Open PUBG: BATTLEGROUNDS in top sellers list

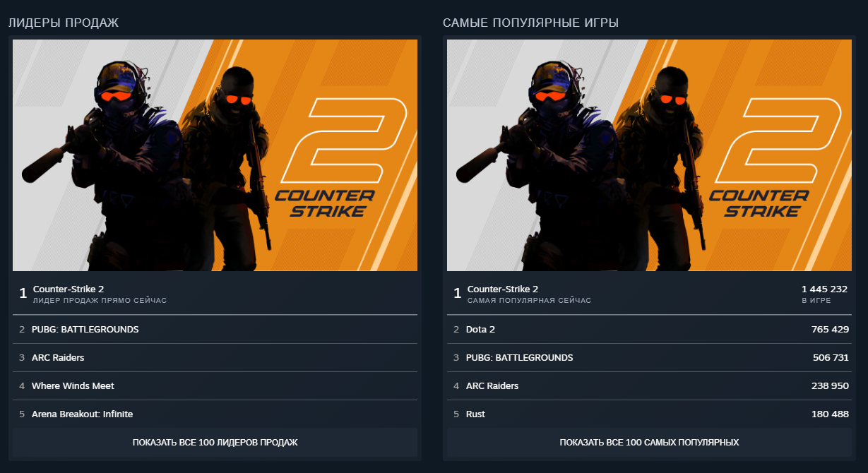[215, 330]
